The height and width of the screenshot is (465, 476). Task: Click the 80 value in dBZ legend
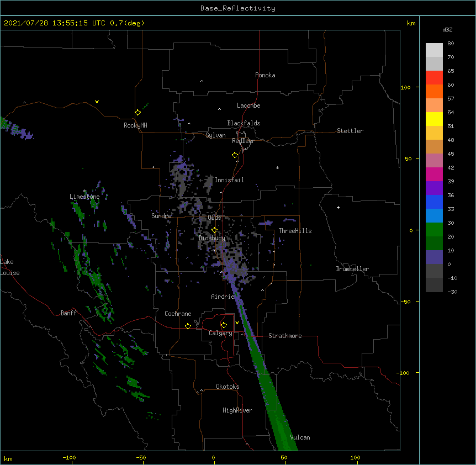(x=451, y=44)
